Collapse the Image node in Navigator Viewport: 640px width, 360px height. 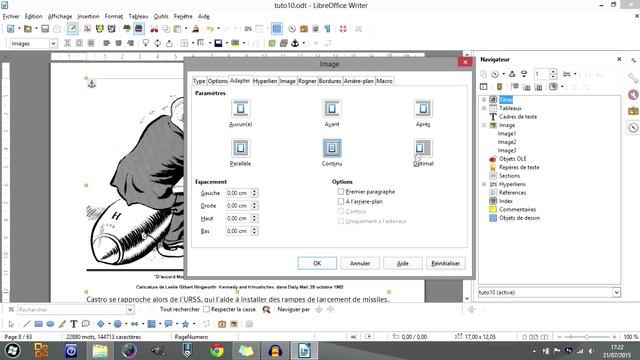coord(484,125)
